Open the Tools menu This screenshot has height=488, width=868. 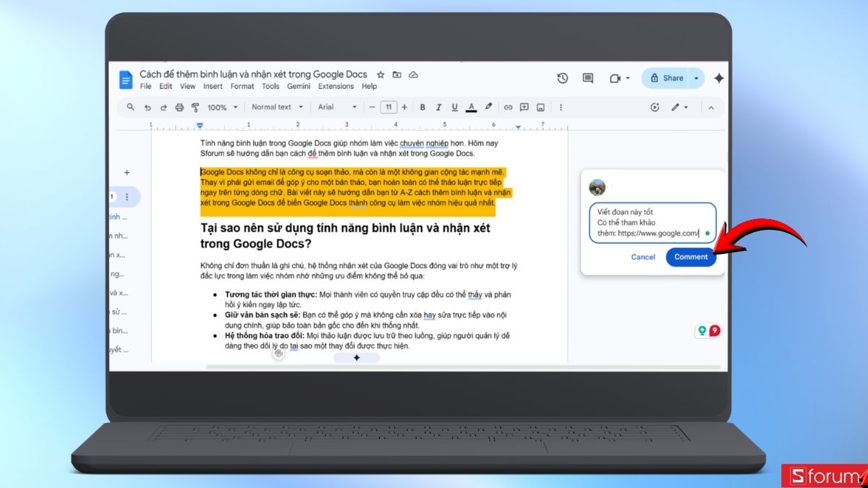pos(271,86)
